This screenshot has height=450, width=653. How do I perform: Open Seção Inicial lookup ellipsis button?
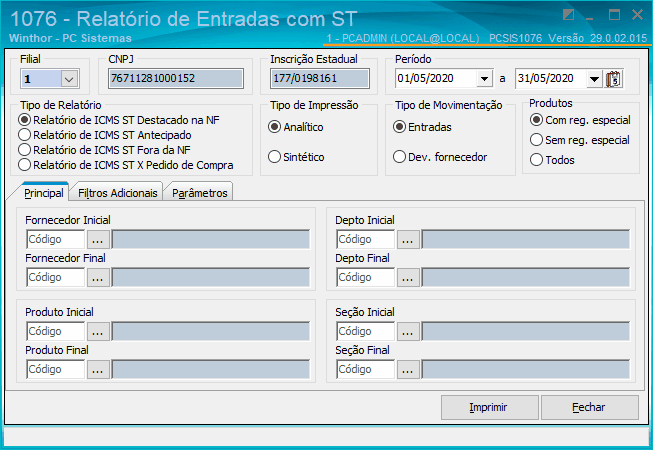[408, 332]
